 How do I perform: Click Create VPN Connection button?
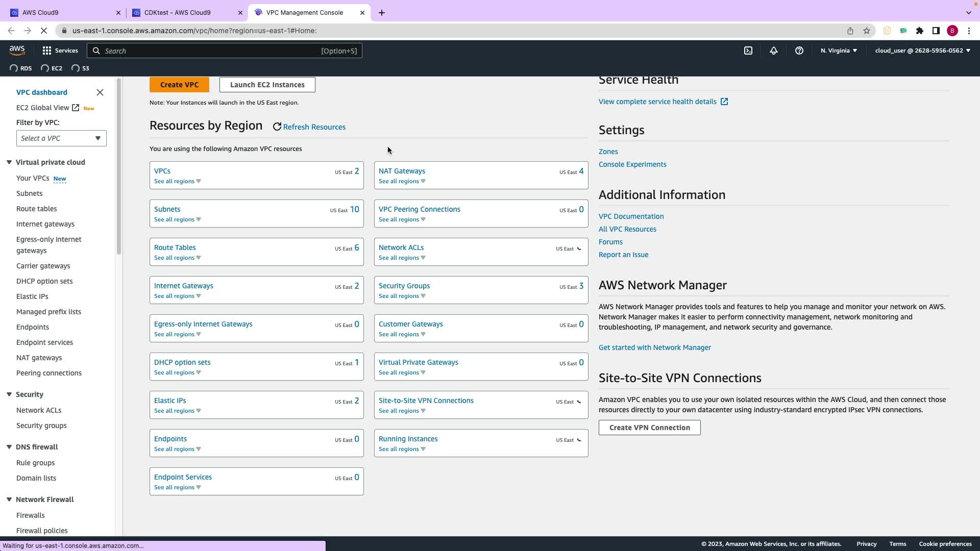click(649, 428)
